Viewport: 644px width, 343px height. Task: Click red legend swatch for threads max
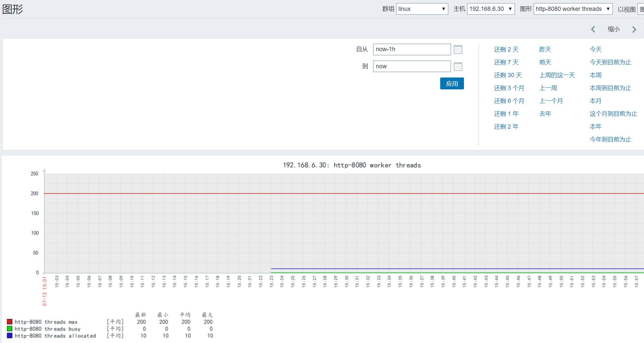click(10, 322)
